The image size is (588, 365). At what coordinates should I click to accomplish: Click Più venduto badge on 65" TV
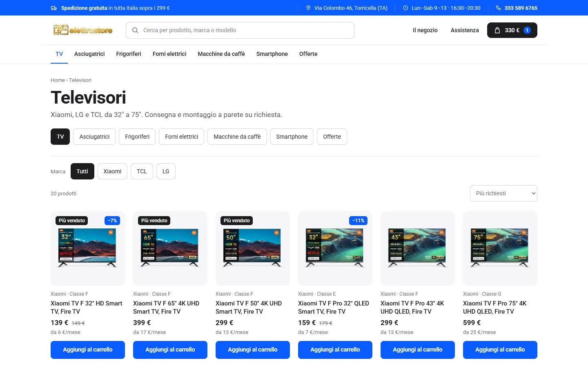click(154, 221)
